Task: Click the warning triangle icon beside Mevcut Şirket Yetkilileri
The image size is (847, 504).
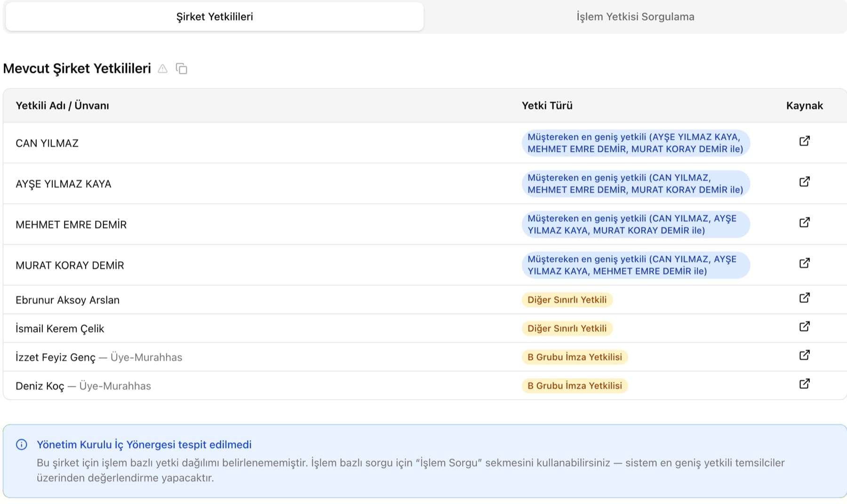Action: pyautogui.click(x=162, y=69)
